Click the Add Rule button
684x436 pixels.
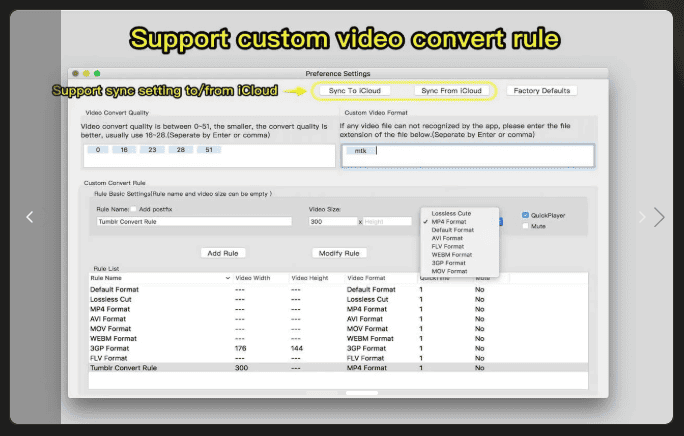coord(223,253)
